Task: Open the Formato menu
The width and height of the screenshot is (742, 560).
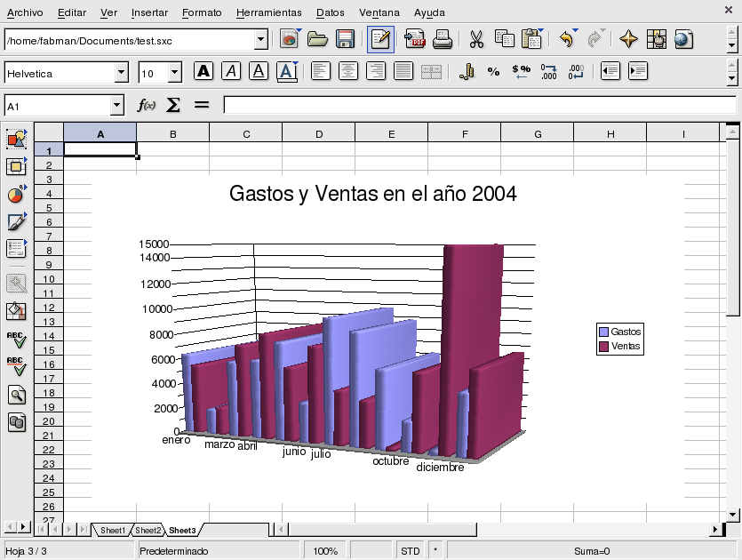Action: 202,12
